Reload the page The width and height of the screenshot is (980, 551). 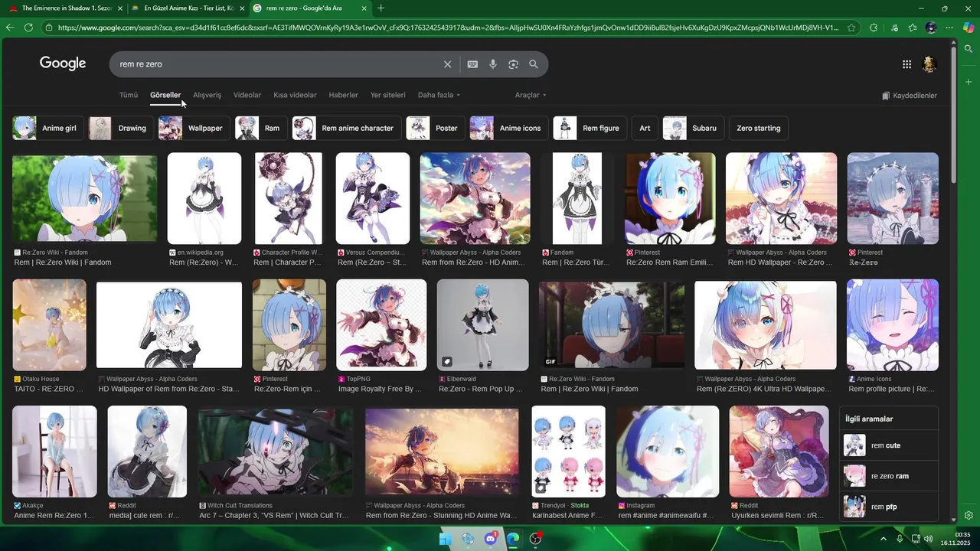point(28,27)
